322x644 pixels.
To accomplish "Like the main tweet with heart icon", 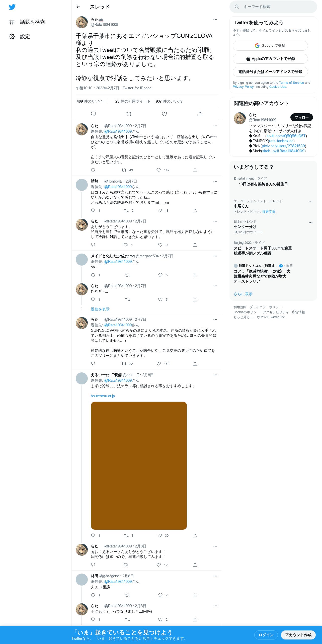I will coord(164,114).
